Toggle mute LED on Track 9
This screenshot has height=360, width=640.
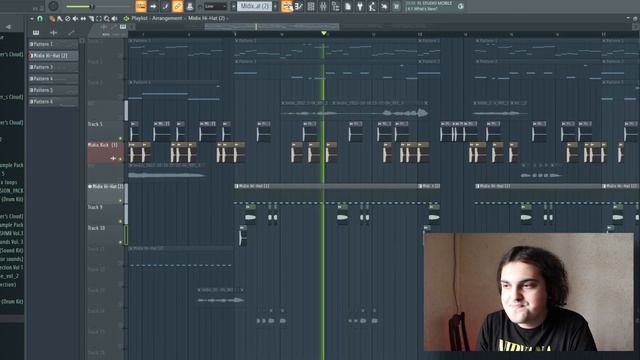pos(120,221)
